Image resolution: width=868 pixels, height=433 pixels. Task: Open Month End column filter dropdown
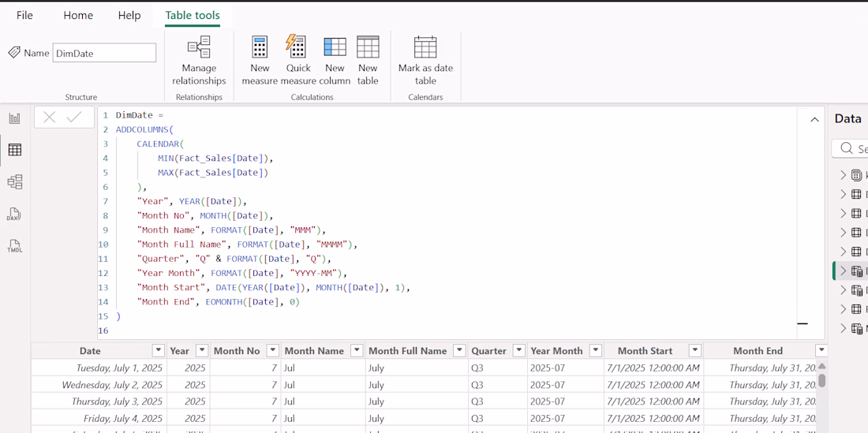point(821,351)
